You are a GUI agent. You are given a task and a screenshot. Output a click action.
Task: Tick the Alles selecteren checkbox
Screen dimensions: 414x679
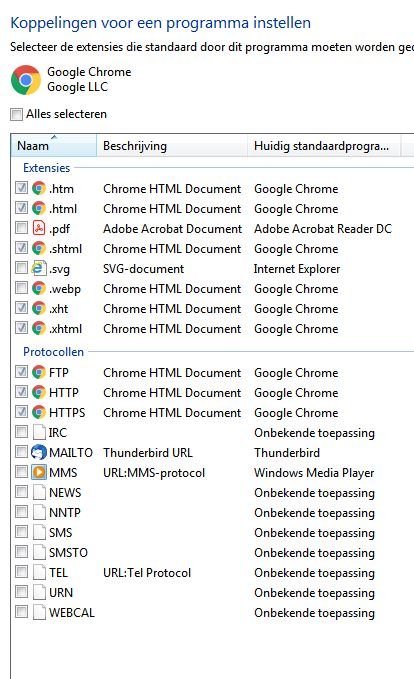tap(16, 114)
